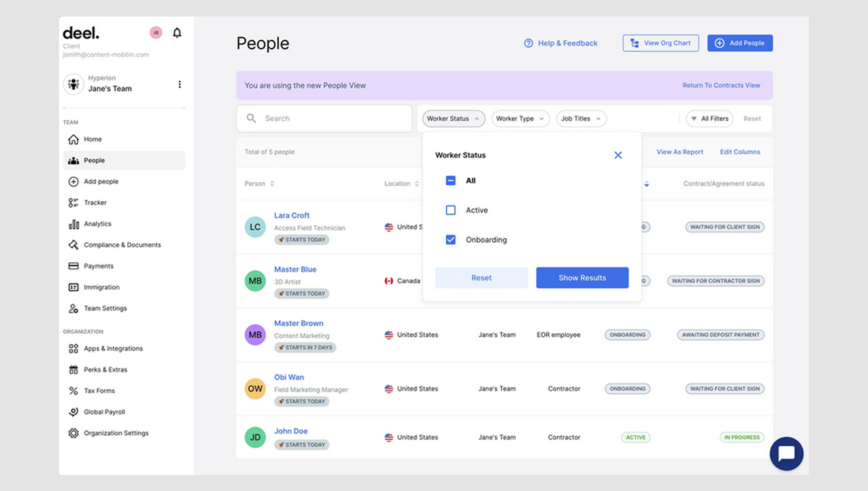Screen dimensions: 868x491
Task: Collapse the Worker Status filter dropdown
Action: pos(453,119)
